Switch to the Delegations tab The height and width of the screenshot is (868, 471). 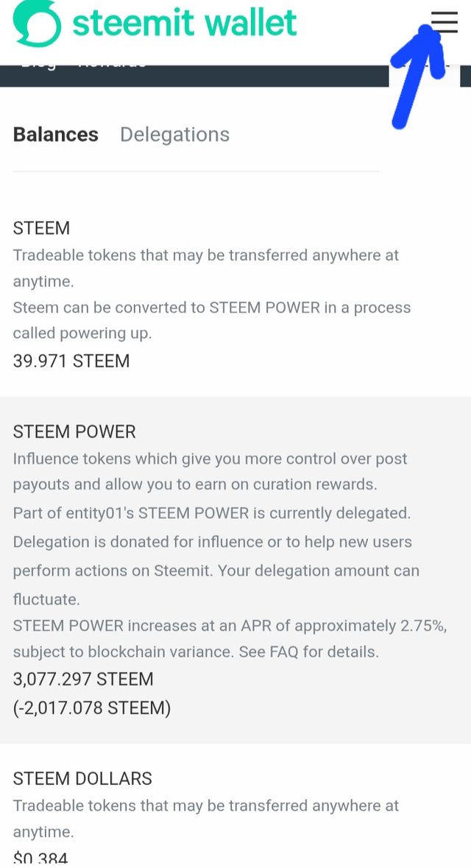[174, 135]
